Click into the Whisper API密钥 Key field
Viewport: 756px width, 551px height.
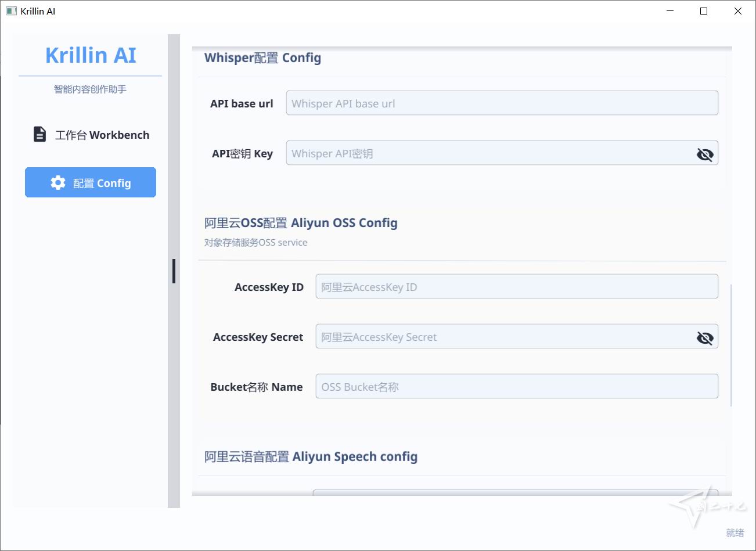coord(488,154)
